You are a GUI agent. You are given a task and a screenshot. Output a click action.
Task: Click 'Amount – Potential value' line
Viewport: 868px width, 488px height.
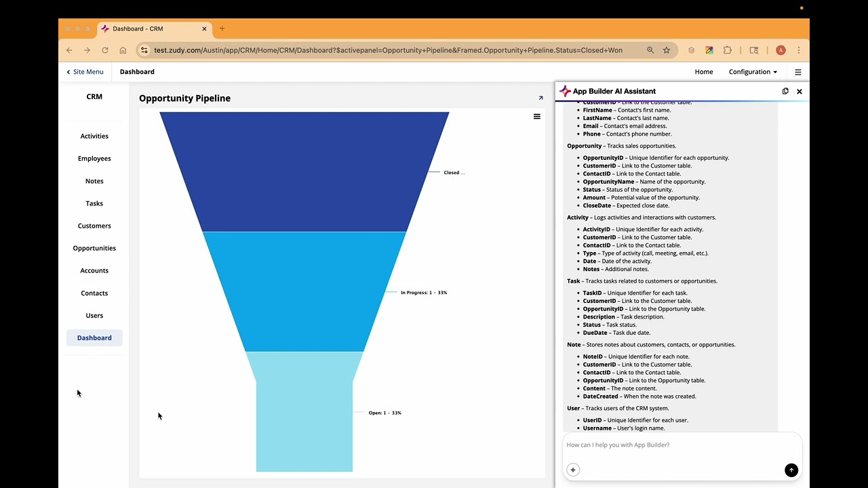(642, 198)
